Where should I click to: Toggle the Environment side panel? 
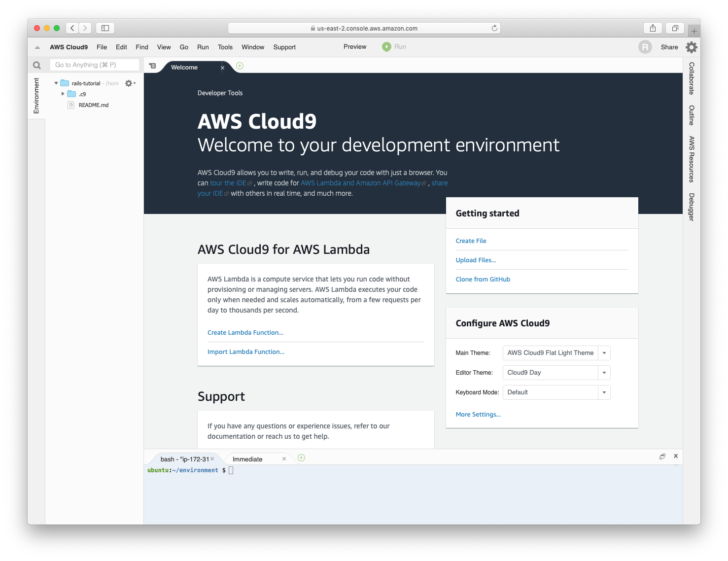tap(36, 96)
